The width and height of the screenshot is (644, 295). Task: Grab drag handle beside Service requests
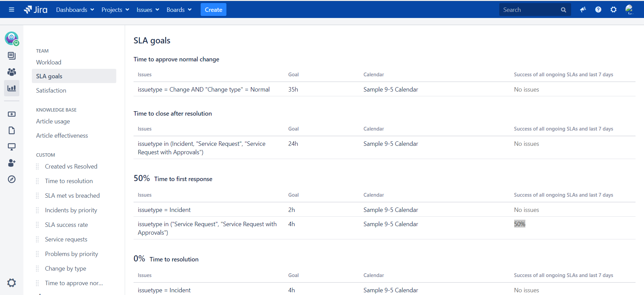[37, 239]
